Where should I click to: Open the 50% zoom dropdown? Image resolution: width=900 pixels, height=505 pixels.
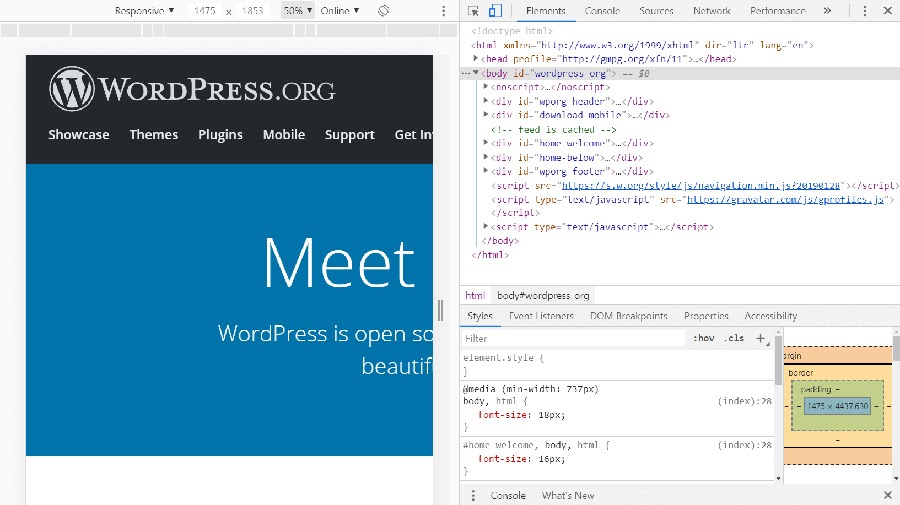pyautogui.click(x=297, y=10)
